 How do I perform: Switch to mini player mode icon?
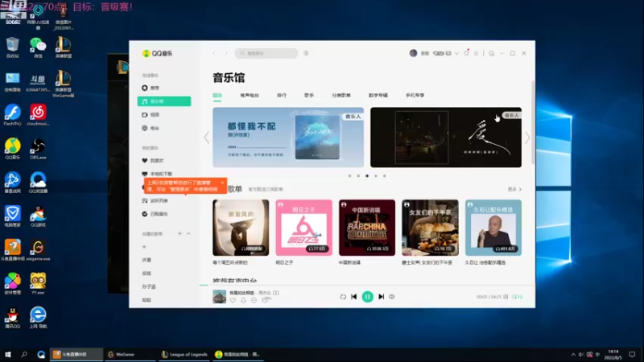492,53
